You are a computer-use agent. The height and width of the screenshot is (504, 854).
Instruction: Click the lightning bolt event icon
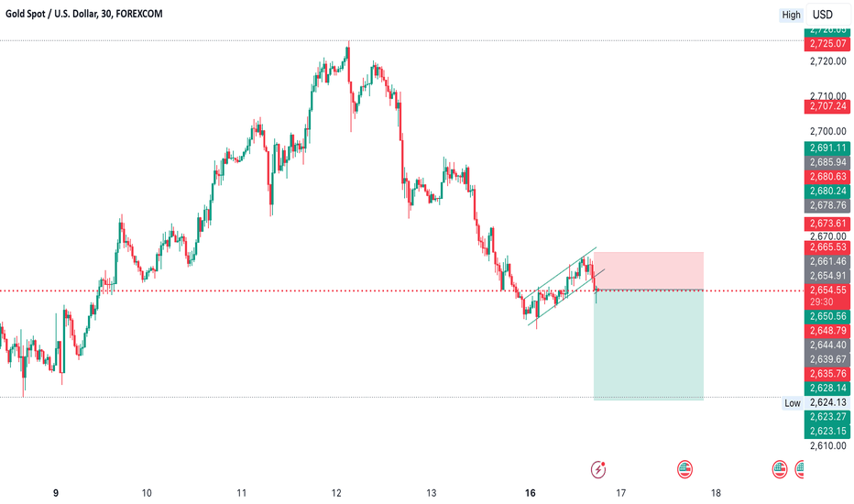(x=598, y=469)
